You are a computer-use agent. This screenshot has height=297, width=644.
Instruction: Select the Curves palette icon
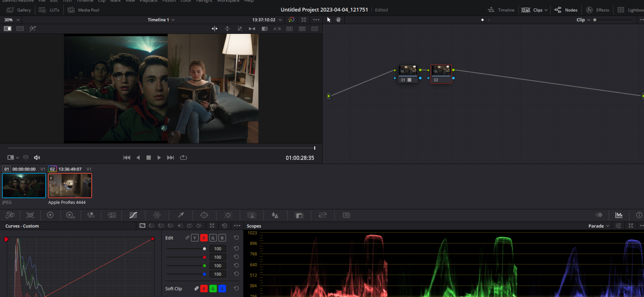(x=133, y=215)
